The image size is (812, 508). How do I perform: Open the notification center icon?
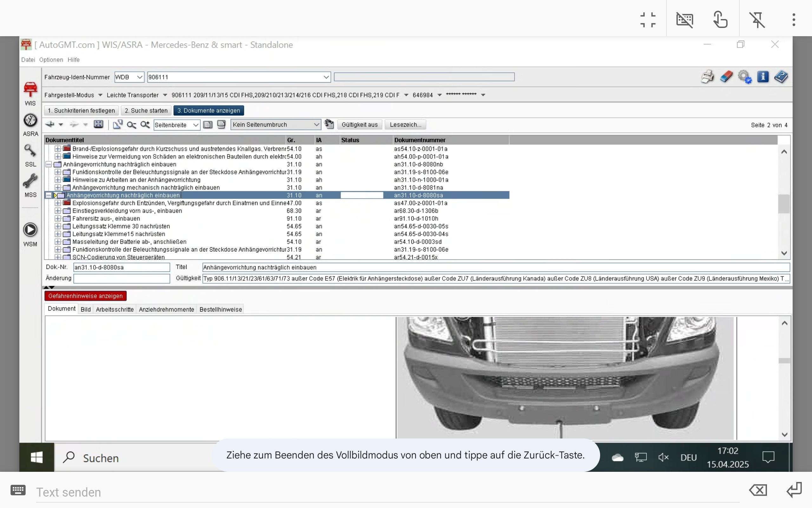[768, 457]
